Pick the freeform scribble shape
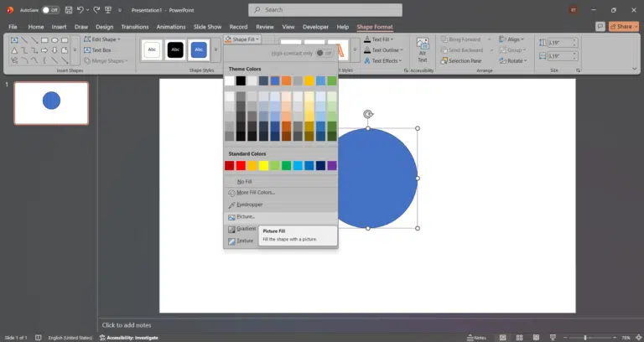644x342 pixels. [14, 60]
